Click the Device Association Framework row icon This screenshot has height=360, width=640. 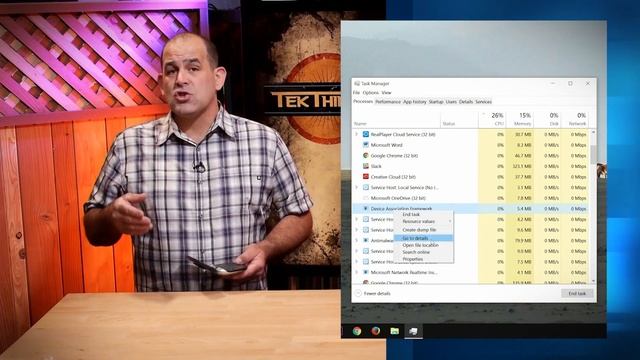[366, 209]
